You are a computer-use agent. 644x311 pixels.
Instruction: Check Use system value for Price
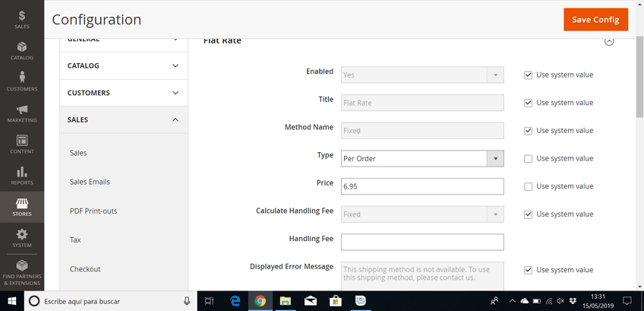click(528, 186)
